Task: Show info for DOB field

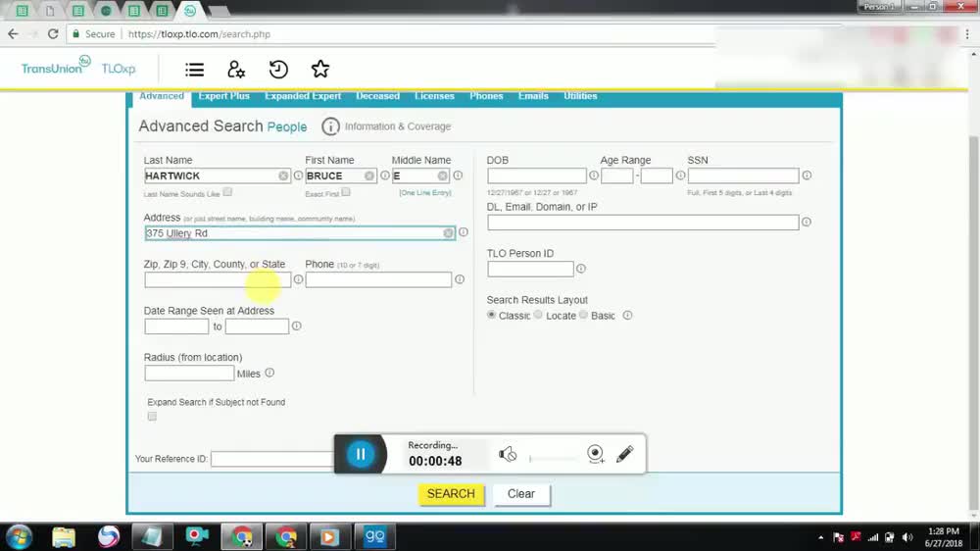Action: pyautogui.click(x=594, y=175)
